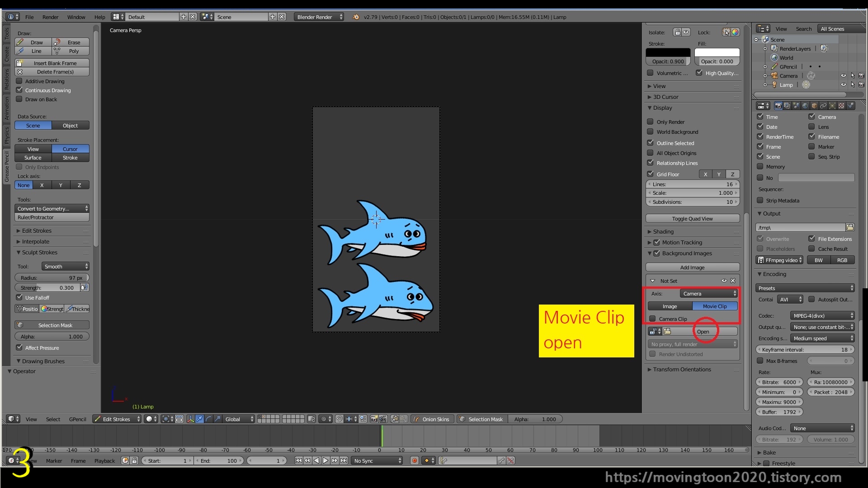This screenshot has height=488, width=868.
Task: Toggle Additive Drawing checkbox
Action: pos(19,81)
